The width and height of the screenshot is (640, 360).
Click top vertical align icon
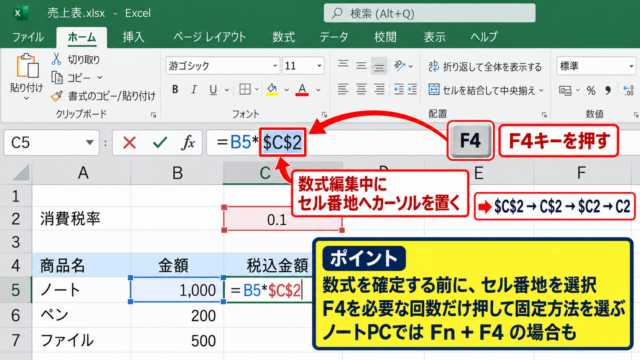pyautogui.click(x=343, y=65)
